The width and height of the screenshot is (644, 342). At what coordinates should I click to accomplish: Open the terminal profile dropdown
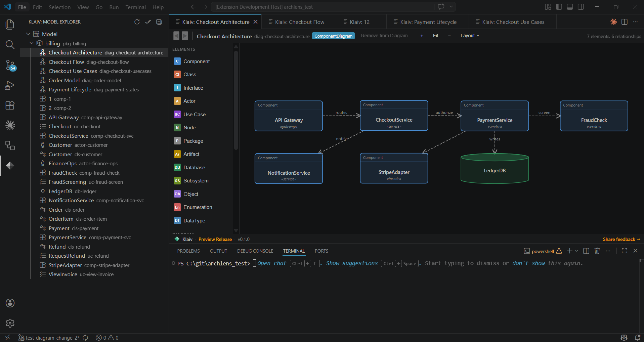click(x=577, y=251)
